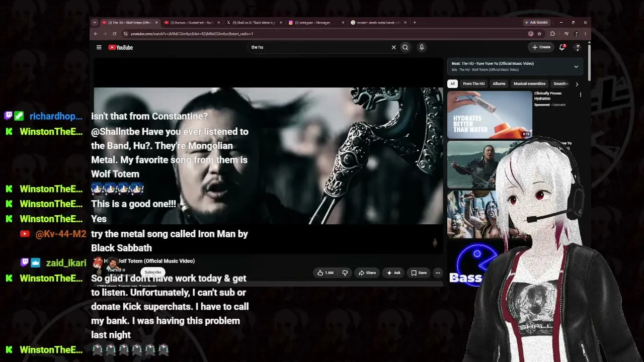Viewport: 644px width, 362px height.
Task: Start voice search with the microphone icon
Action: click(x=422, y=47)
